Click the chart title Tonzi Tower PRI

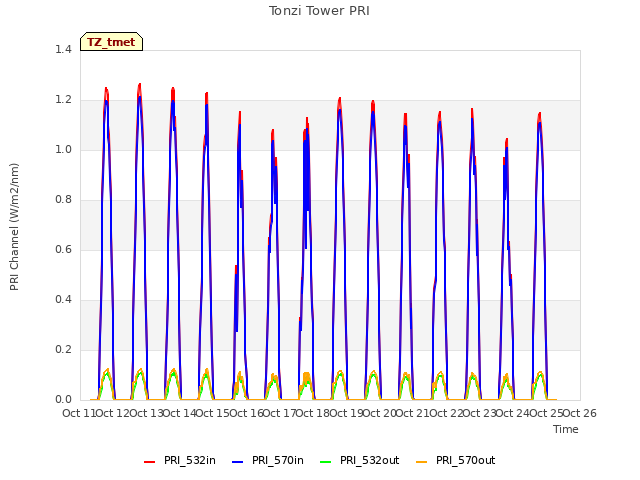pos(319,11)
